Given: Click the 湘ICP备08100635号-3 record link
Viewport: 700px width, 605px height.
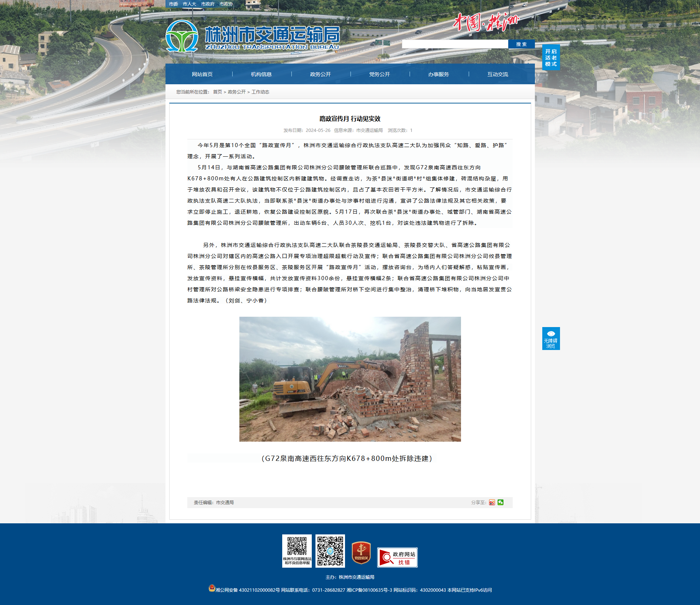Looking at the screenshot, I should tap(369, 590).
